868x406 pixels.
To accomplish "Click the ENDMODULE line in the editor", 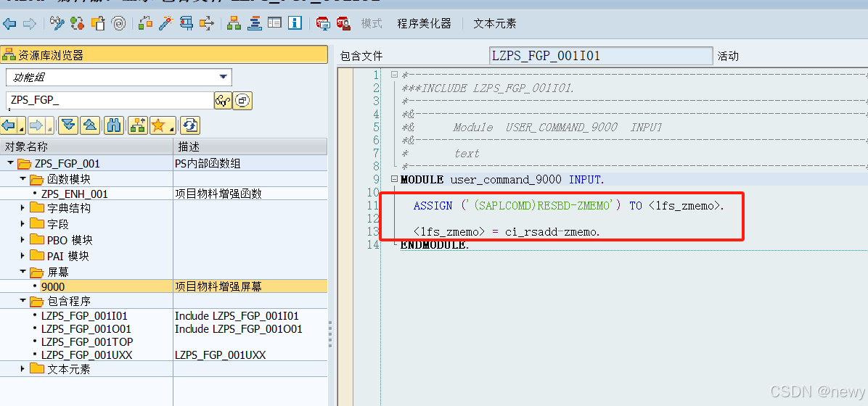I will click(435, 245).
